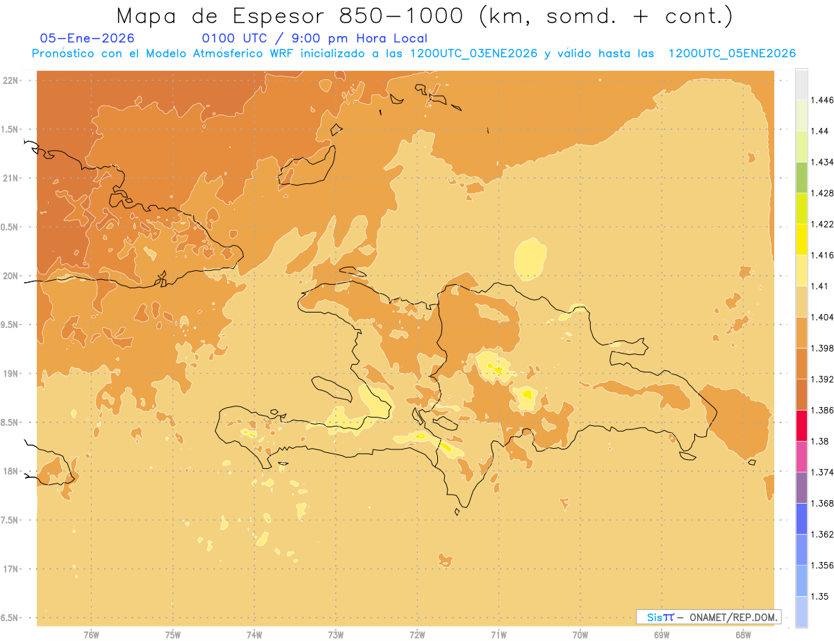Click the 19N latitude axis label
The height and width of the screenshot is (644, 834).
click(11, 373)
